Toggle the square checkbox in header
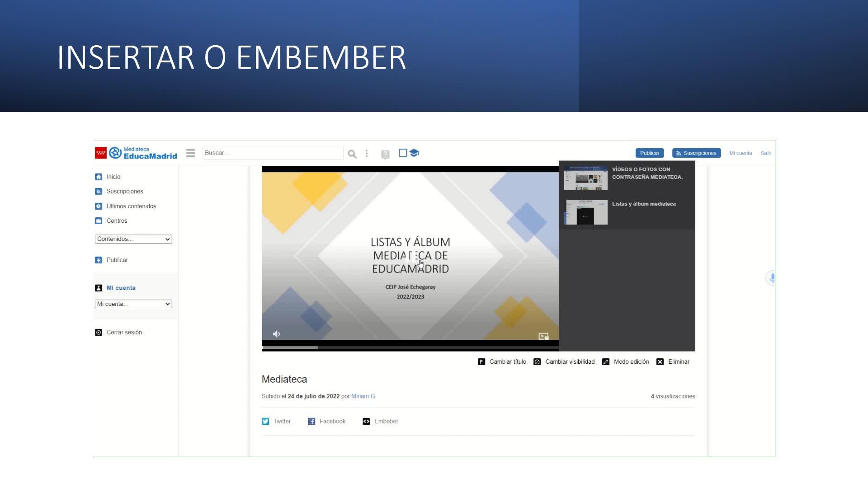The height and width of the screenshot is (488, 868). [x=403, y=153]
